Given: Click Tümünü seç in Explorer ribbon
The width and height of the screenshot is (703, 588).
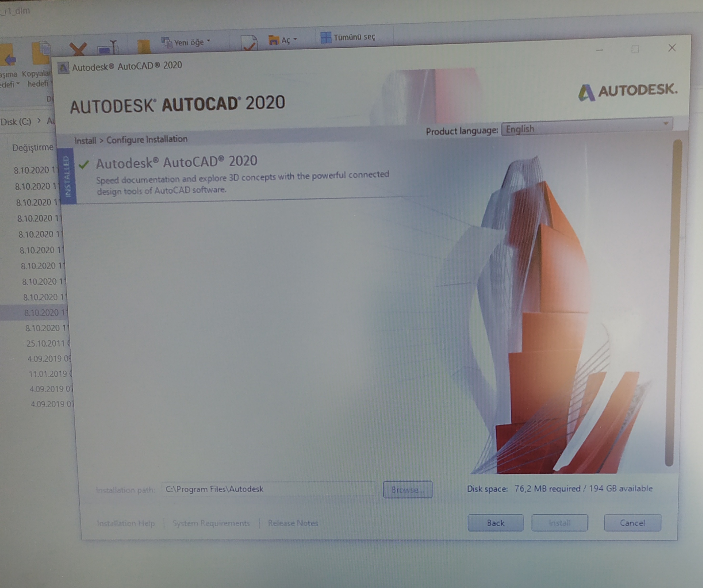Looking at the screenshot, I should (348, 37).
